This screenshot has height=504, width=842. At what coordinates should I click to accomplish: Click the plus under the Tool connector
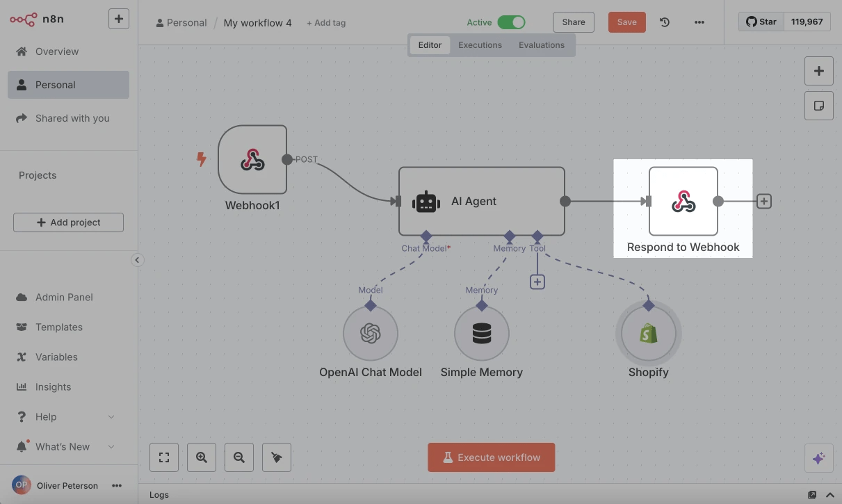537,282
